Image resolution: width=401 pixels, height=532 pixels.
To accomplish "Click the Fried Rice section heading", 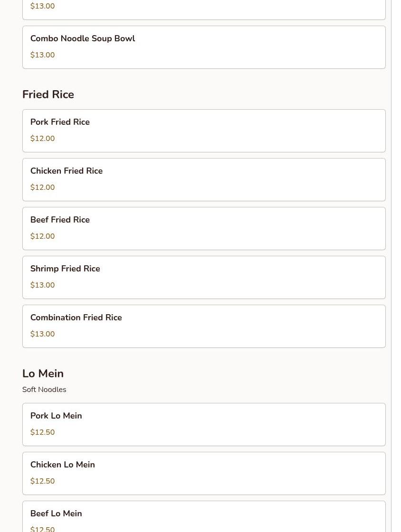I will (48, 94).
